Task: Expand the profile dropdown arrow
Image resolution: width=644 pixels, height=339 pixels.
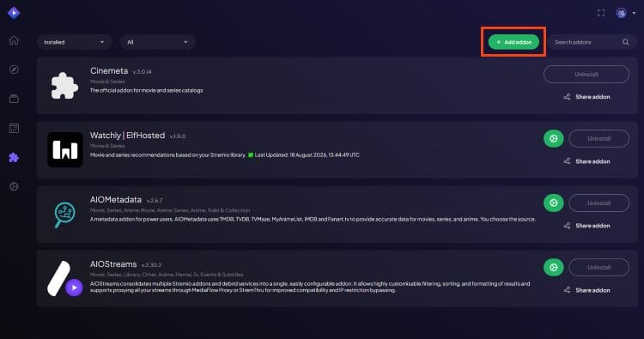Action: coord(634,13)
